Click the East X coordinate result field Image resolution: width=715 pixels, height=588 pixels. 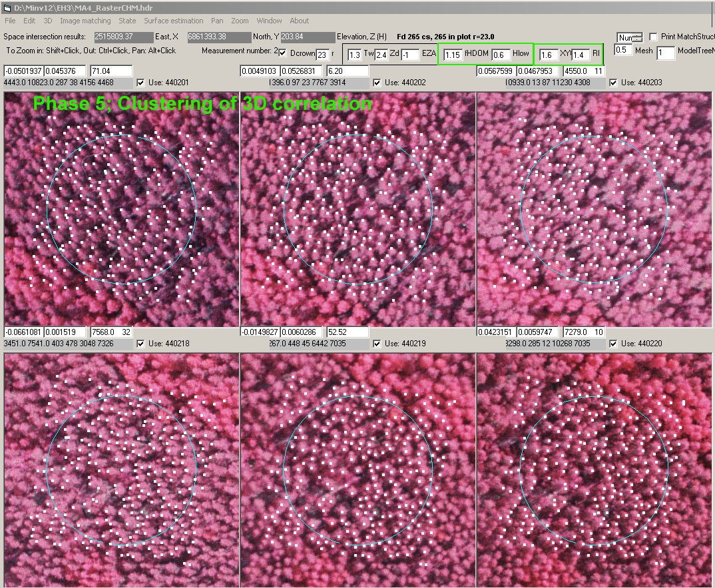[123, 37]
